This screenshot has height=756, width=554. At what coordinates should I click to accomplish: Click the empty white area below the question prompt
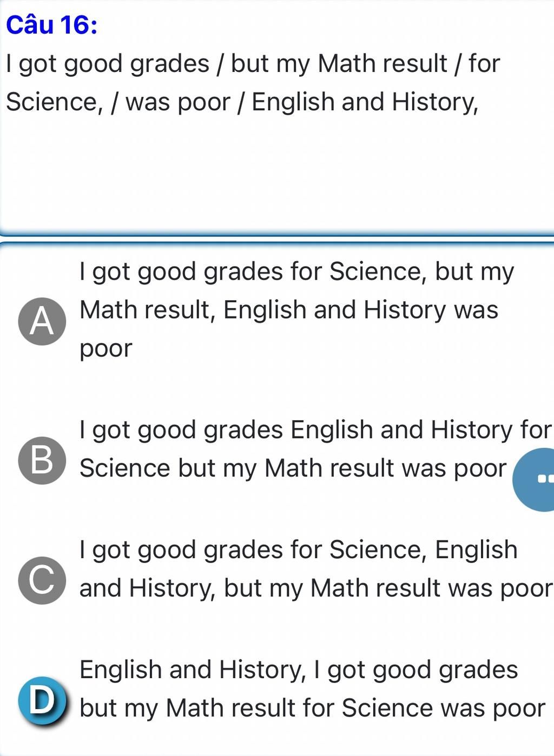[277, 173]
